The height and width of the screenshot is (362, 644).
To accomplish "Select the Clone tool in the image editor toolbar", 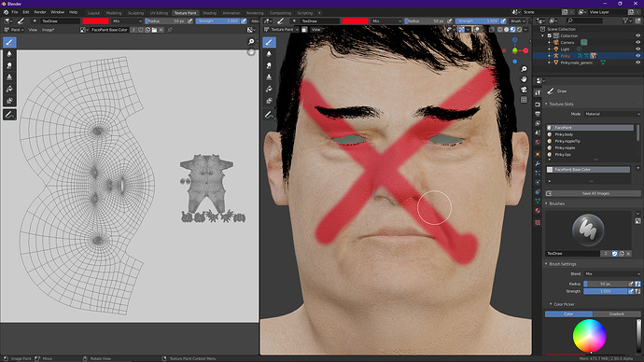I will click(9, 77).
